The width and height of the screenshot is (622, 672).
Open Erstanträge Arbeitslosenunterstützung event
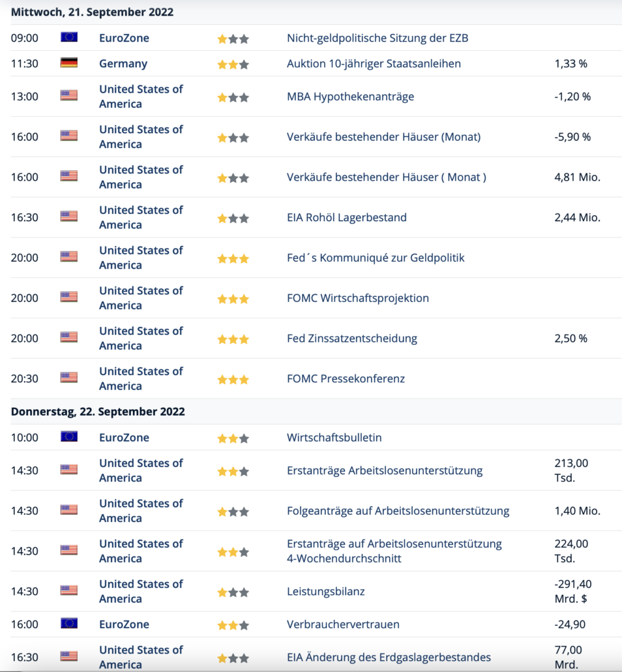pyautogui.click(x=385, y=470)
